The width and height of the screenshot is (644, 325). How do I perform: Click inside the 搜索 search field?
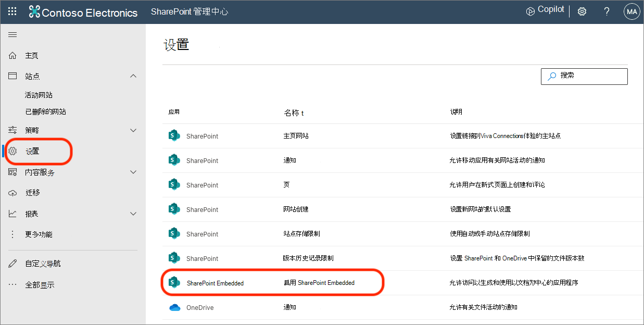[x=584, y=76]
